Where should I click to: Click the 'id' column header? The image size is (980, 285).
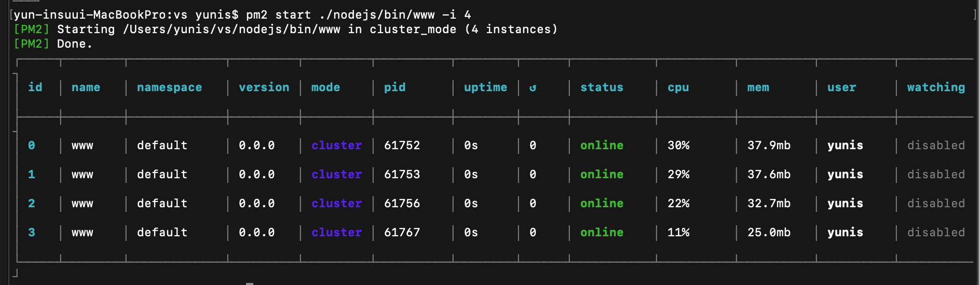click(x=35, y=87)
